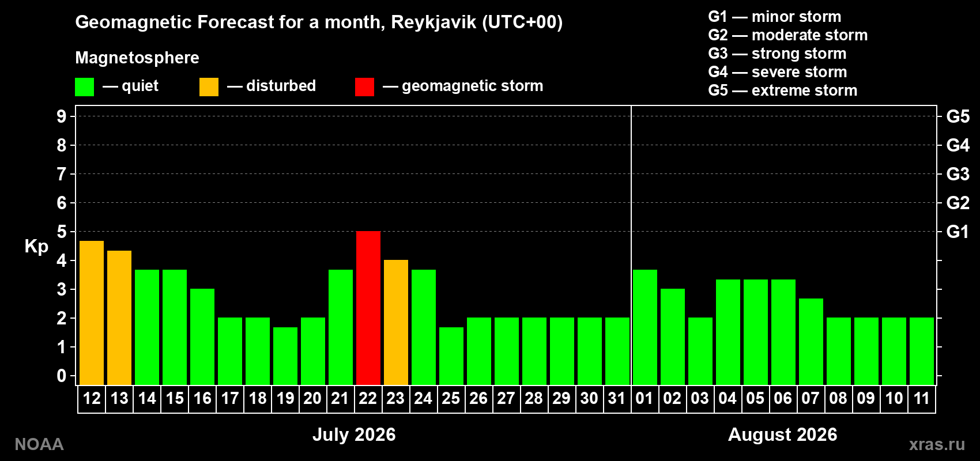Click date label 06 on the axis

[783, 398]
